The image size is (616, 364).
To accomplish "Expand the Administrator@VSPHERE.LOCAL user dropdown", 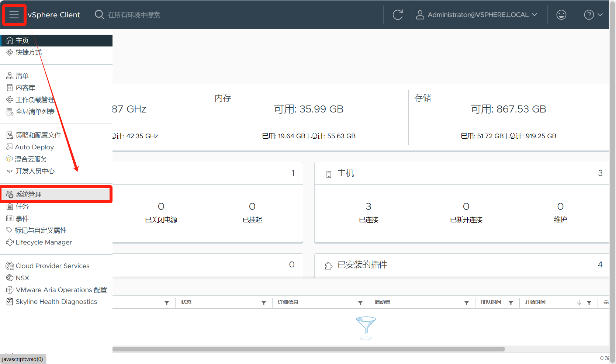I will click(x=477, y=15).
